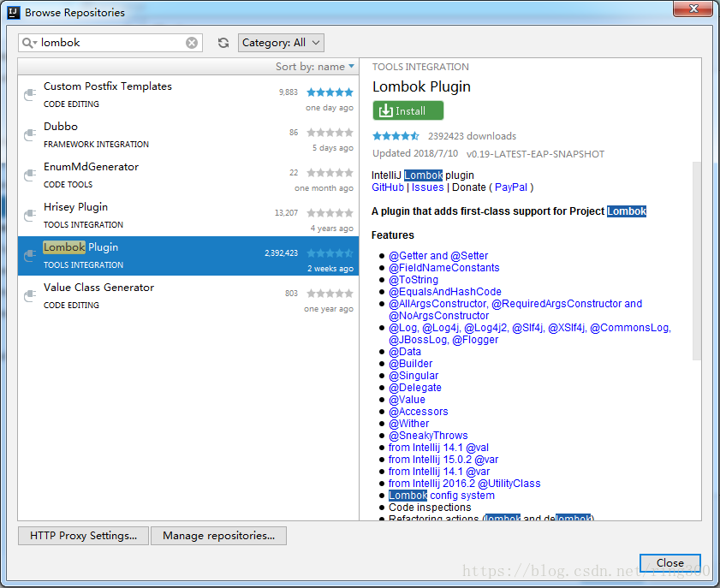The width and height of the screenshot is (720, 588).
Task: Click star rating of Custom Postfix Templates
Action: (x=330, y=92)
